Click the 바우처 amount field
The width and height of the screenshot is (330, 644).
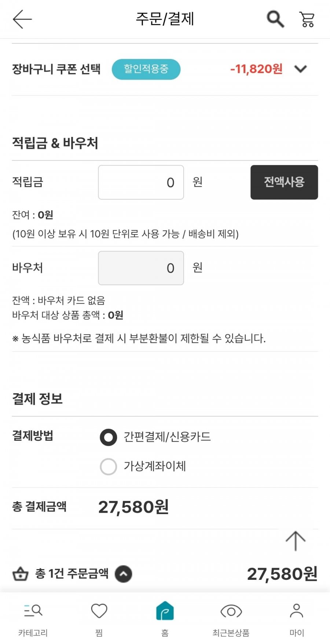141,268
